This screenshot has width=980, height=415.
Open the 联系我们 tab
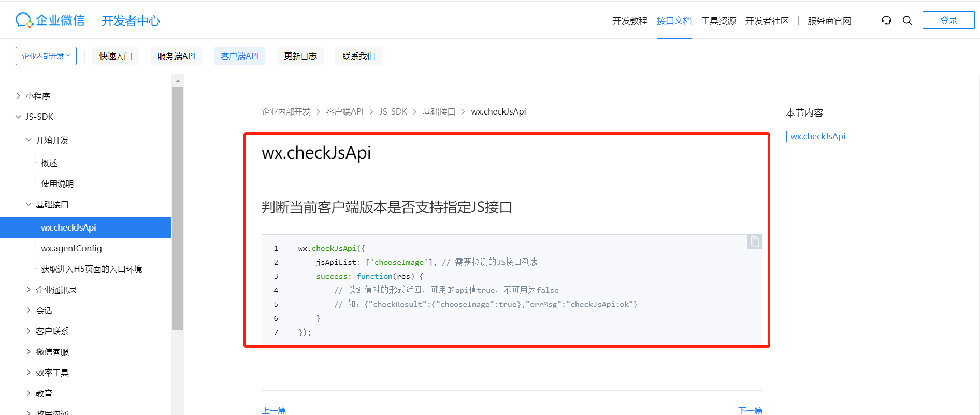click(x=358, y=56)
